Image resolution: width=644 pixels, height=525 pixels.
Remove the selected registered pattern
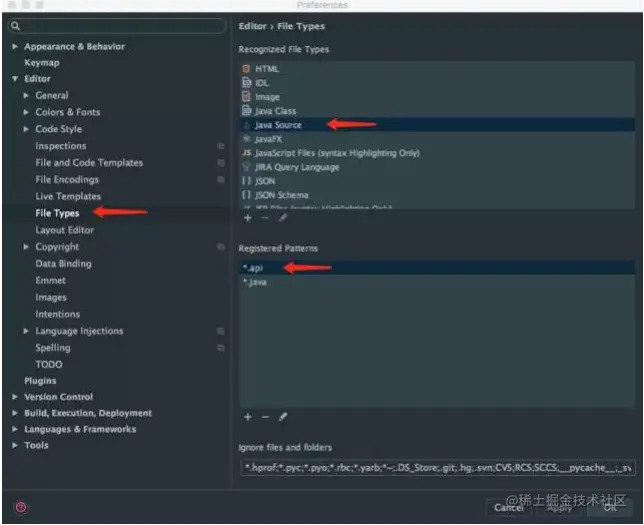pyautogui.click(x=265, y=417)
